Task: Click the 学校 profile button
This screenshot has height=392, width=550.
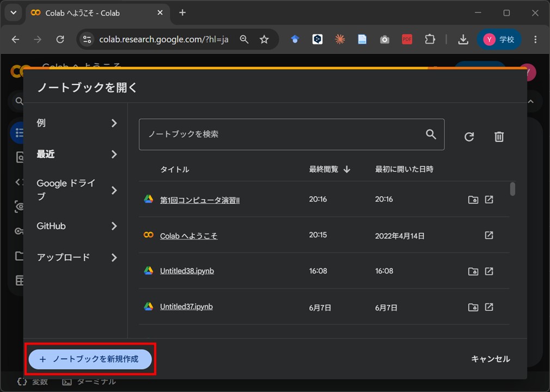Action: tap(499, 39)
